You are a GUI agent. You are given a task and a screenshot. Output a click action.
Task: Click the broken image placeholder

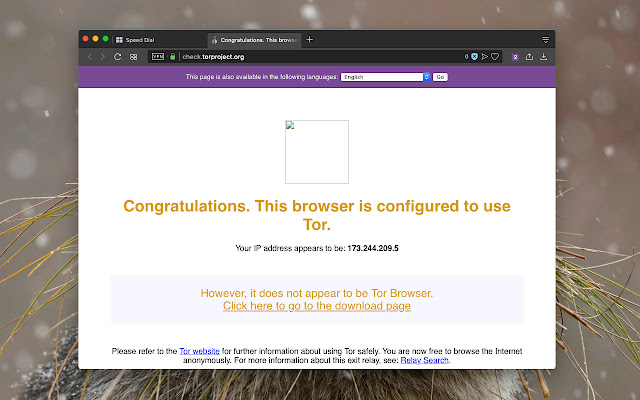[x=317, y=152]
